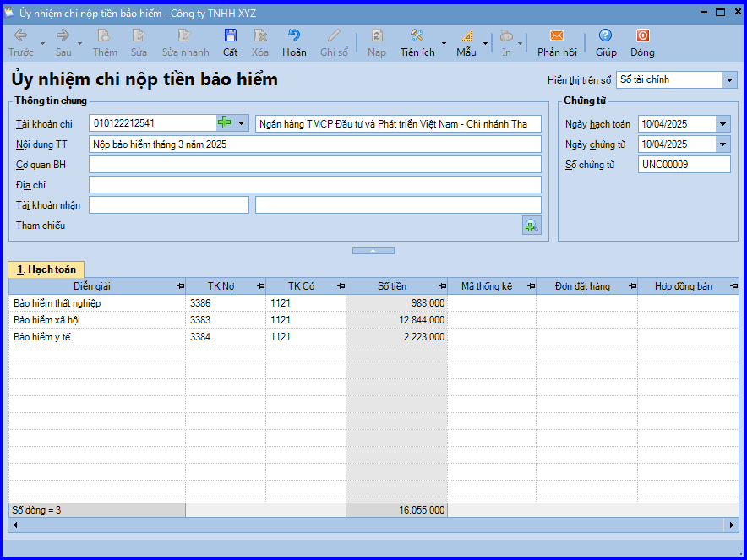The image size is (747, 560).
Task: Select Bảo hiểm y tế row description
Action: (42, 337)
